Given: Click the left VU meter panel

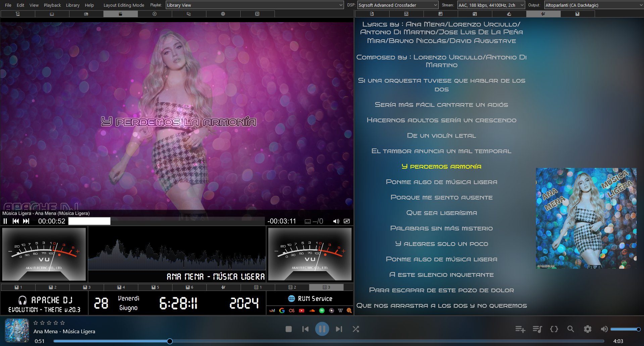Looking at the screenshot, I should point(44,254).
